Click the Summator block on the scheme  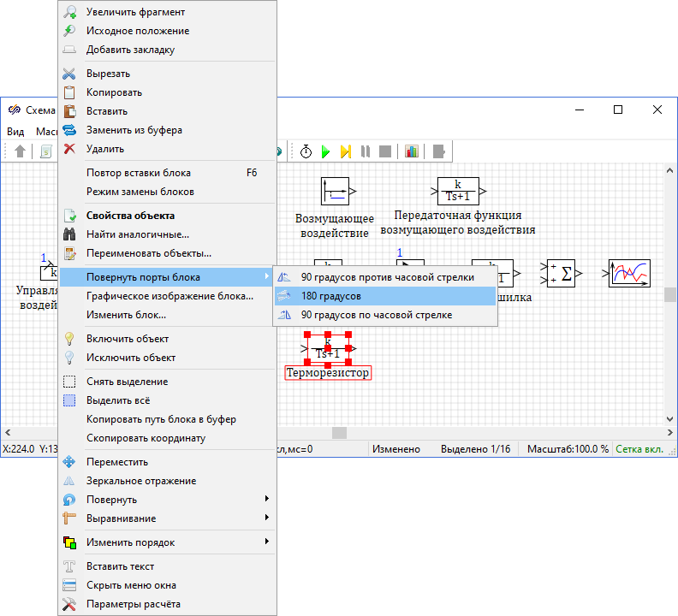(561, 273)
